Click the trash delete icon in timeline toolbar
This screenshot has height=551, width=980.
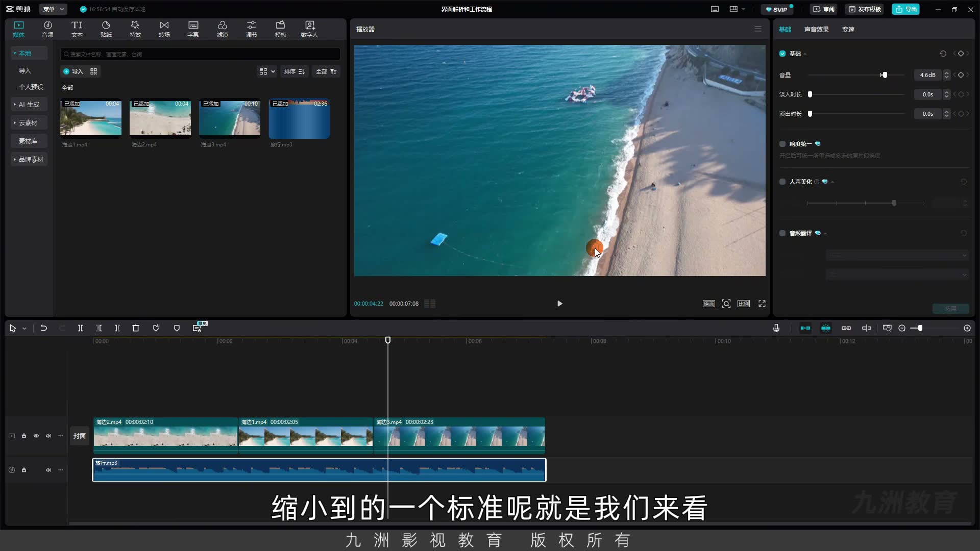136,328
